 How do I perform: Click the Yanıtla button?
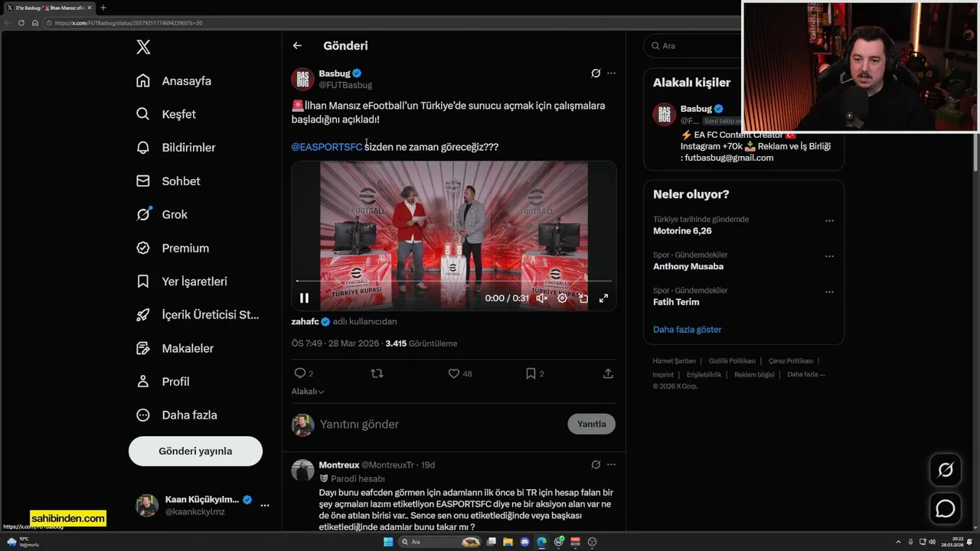591,424
